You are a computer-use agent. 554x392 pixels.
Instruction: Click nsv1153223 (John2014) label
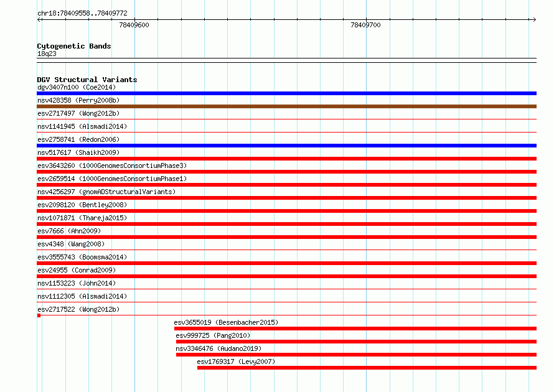[x=77, y=283]
